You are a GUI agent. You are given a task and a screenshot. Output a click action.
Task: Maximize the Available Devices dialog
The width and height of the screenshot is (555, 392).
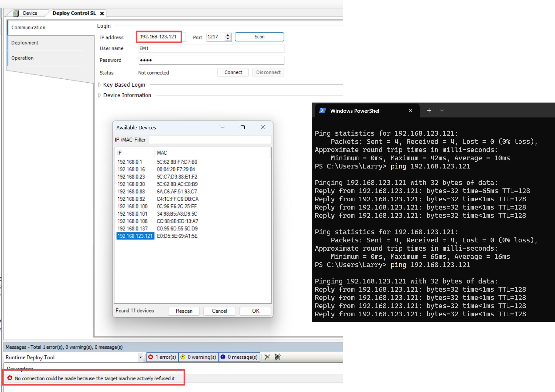243,127
